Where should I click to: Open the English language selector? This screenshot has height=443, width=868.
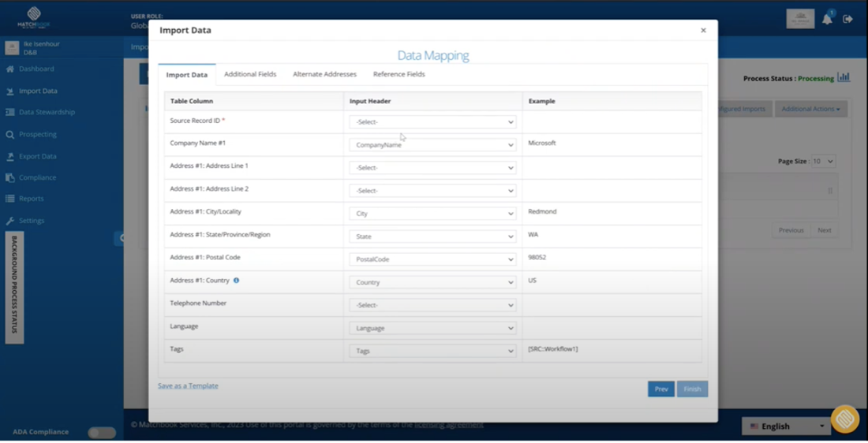pos(787,426)
